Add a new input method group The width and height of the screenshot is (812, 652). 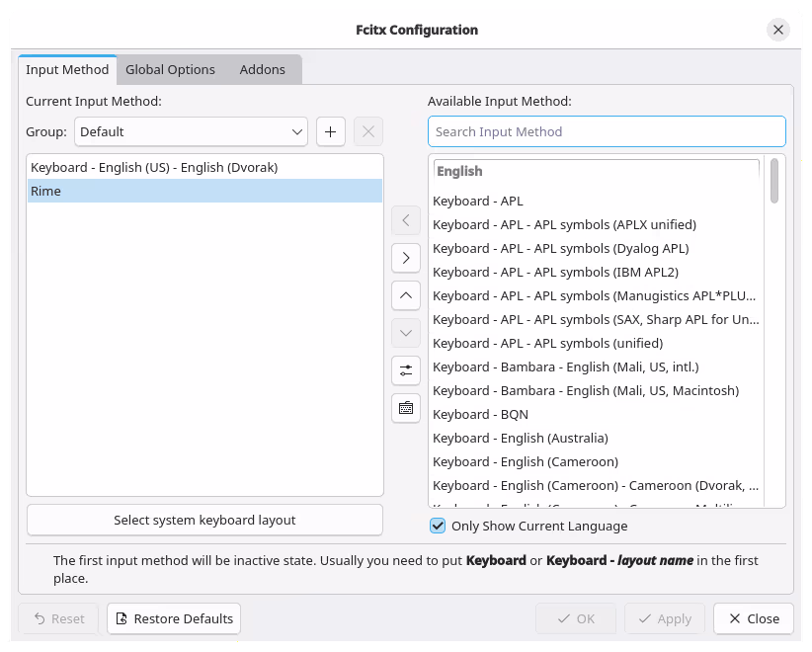[x=330, y=131]
